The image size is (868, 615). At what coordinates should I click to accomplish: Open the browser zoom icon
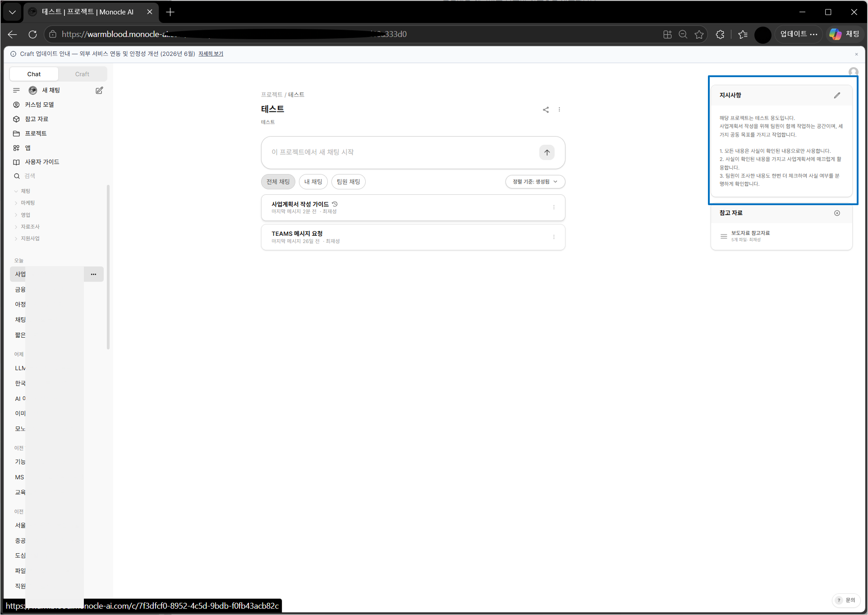683,34
